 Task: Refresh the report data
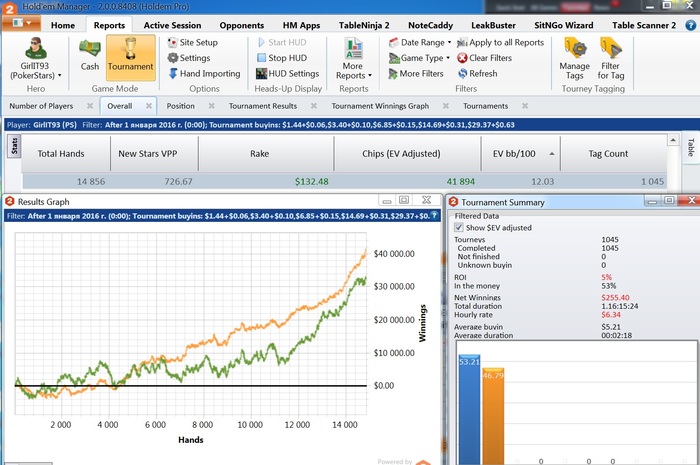477,74
